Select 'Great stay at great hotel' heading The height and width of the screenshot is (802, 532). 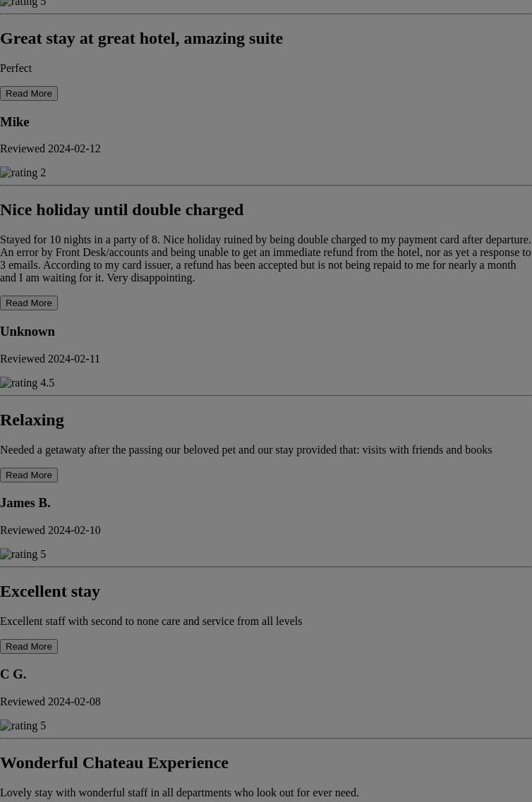pyautogui.click(x=141, y=38)
